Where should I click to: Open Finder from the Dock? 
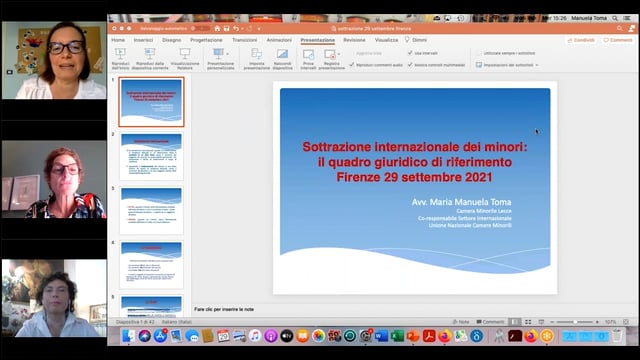129,336
